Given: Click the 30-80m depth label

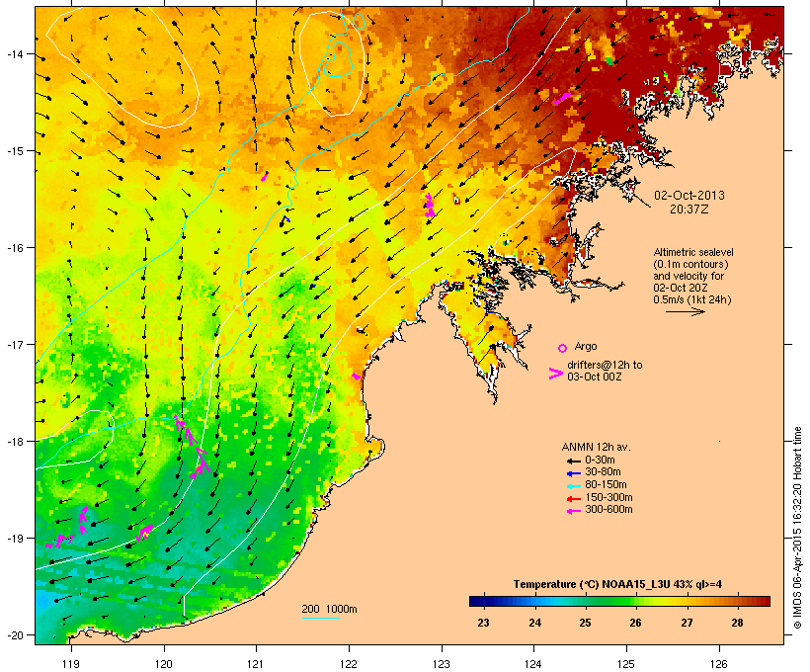Looking at the screenshot, I should coord(603,472).
